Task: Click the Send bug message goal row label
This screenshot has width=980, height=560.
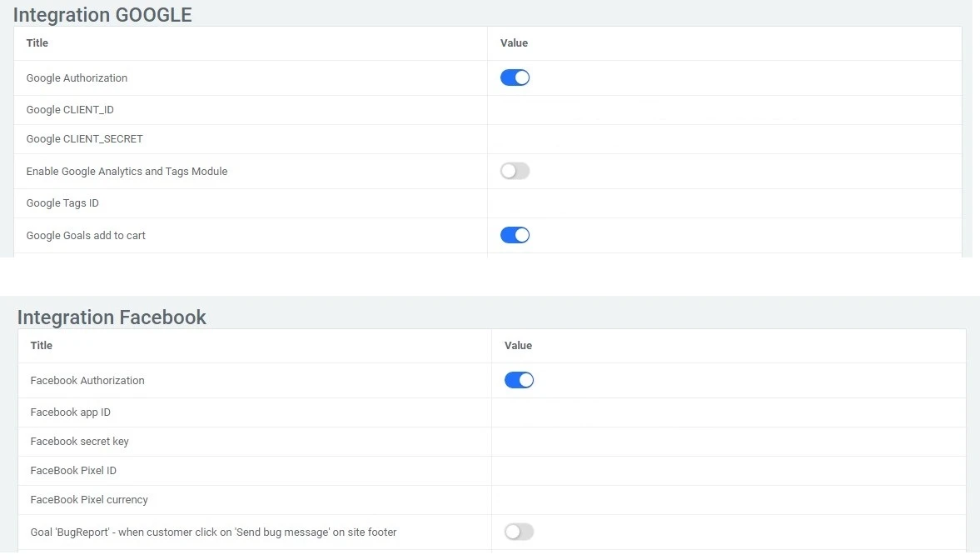Action: [x=213, y=532]
